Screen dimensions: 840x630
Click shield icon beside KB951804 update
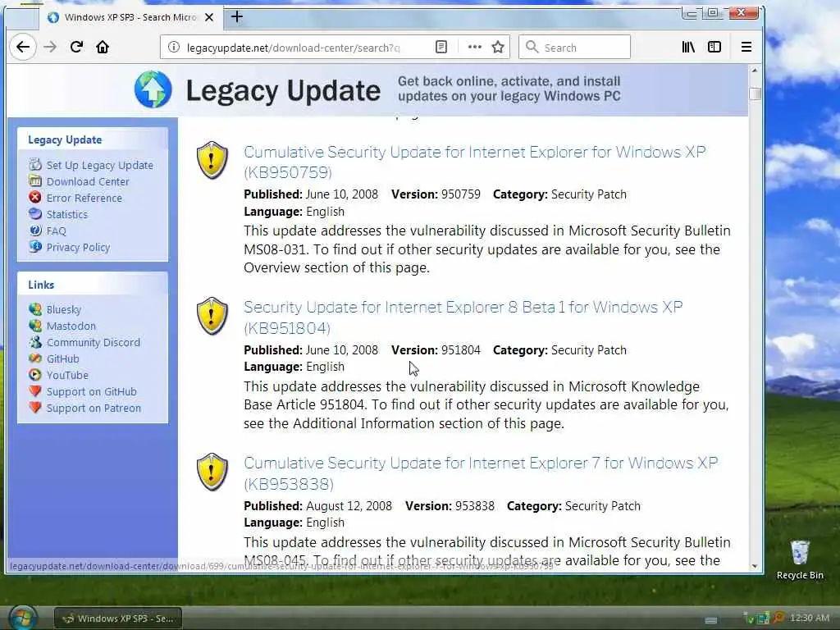pyautogui.click(x=212, y=316)
